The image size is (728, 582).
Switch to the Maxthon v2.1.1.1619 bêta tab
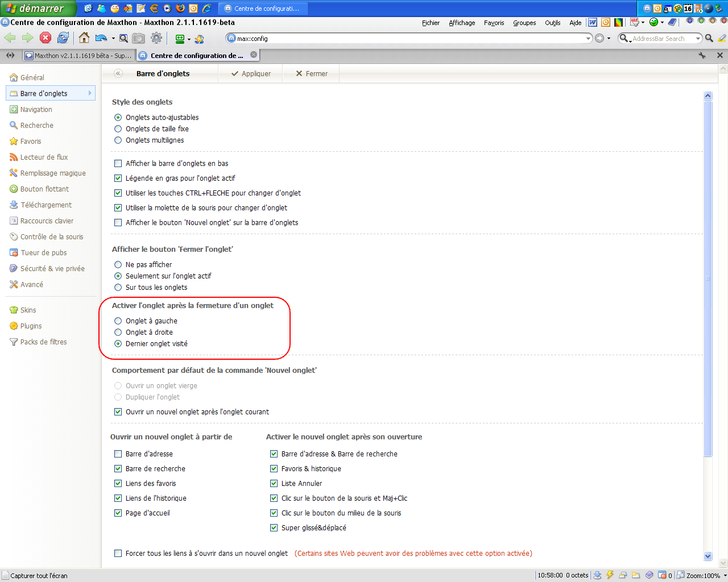(78, 56)
